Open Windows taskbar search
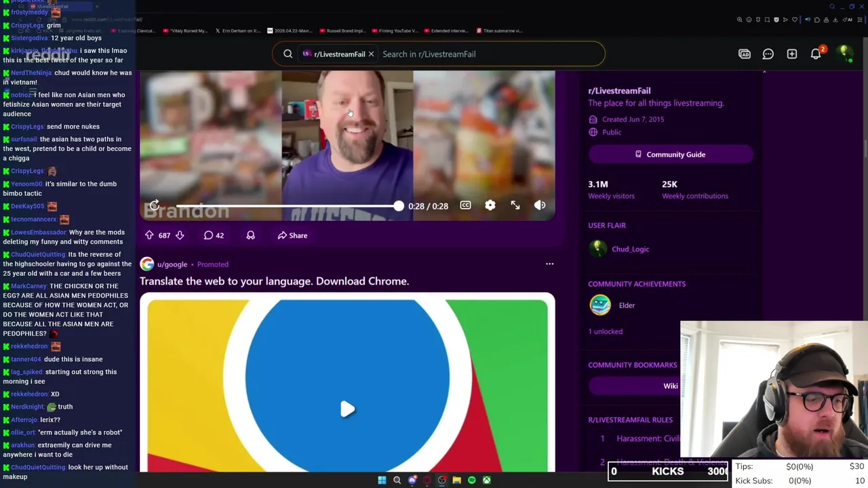The image size is (868, 488). 397,481
